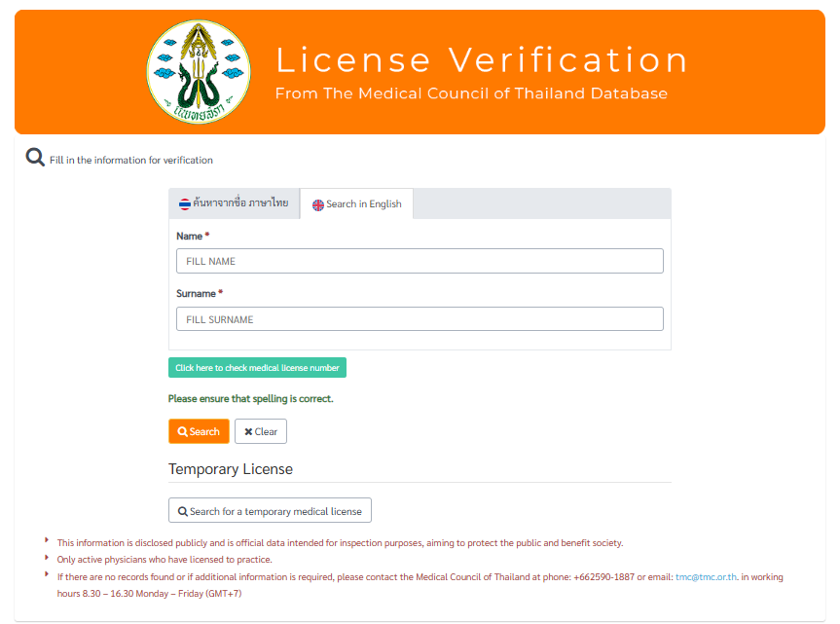Click the large magnifier icon beside verification heading
This screenshot has width=840, height=624.
coord(35,158)
